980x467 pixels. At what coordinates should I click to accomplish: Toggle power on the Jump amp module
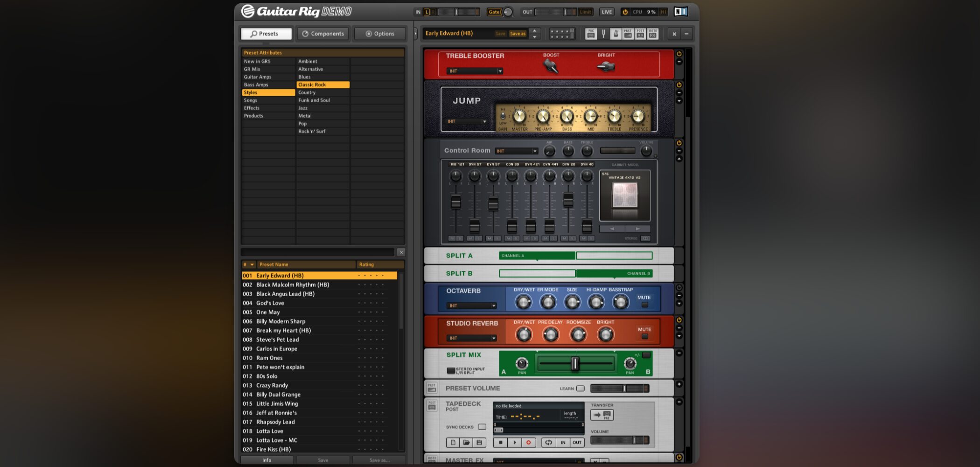[x=679, y=85]
